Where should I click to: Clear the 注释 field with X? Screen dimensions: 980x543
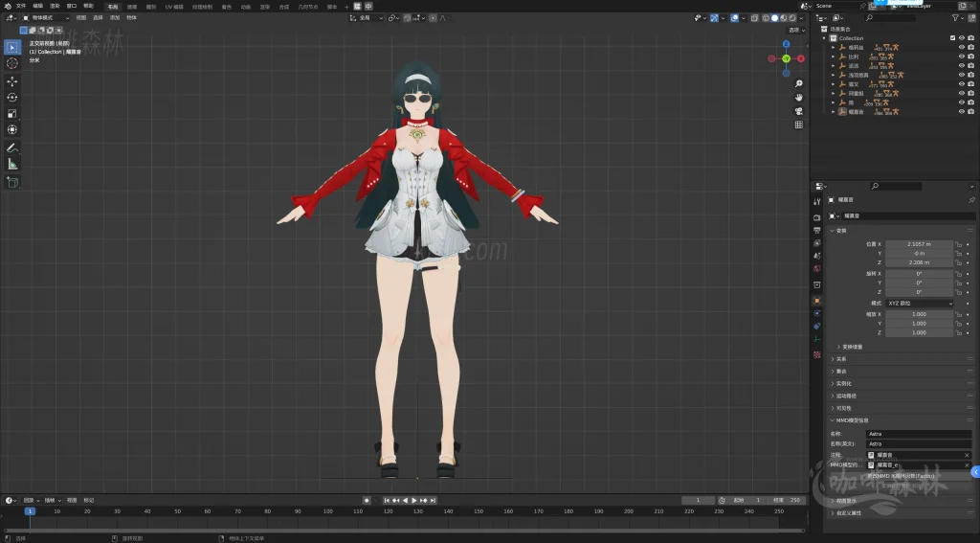(967, 455)
